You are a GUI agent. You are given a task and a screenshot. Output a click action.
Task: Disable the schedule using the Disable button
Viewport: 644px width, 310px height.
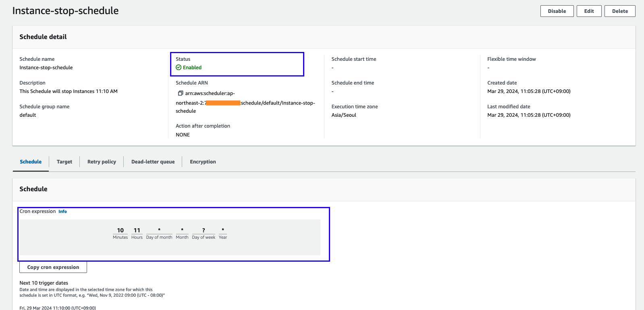coord(557,11)
